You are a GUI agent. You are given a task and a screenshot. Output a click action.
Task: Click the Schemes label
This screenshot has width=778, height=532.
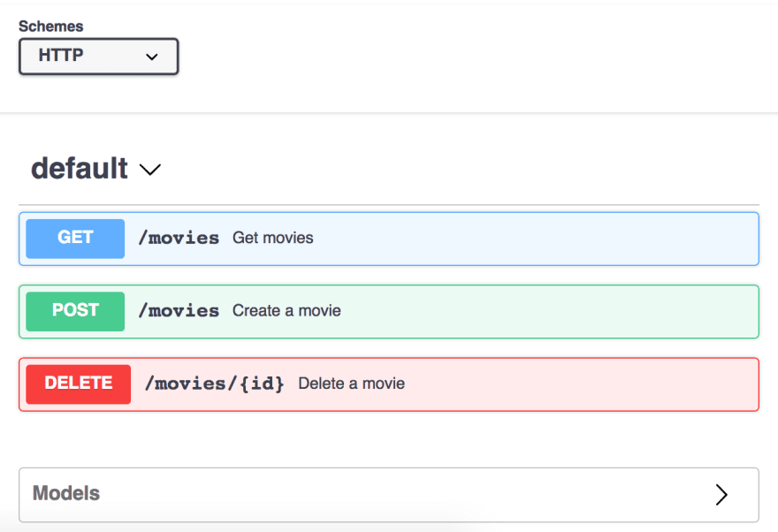pos(50,27)
